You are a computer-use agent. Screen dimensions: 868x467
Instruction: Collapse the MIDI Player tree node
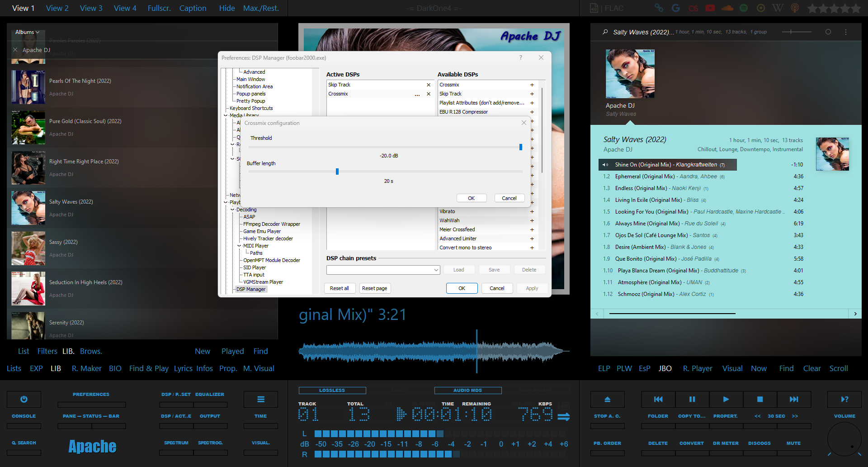[x=239, y=246]
